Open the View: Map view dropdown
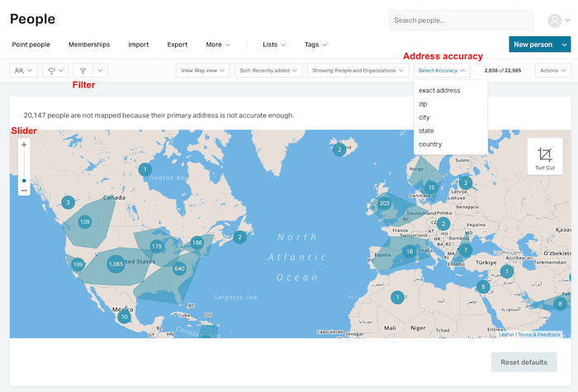Viewport: 578px width, 392px height. pyautogui.click(x=202, y=71)
